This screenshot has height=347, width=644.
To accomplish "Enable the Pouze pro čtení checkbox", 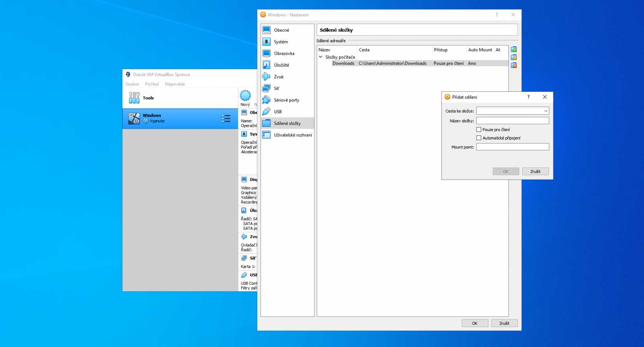I will [x=479, y=129].
